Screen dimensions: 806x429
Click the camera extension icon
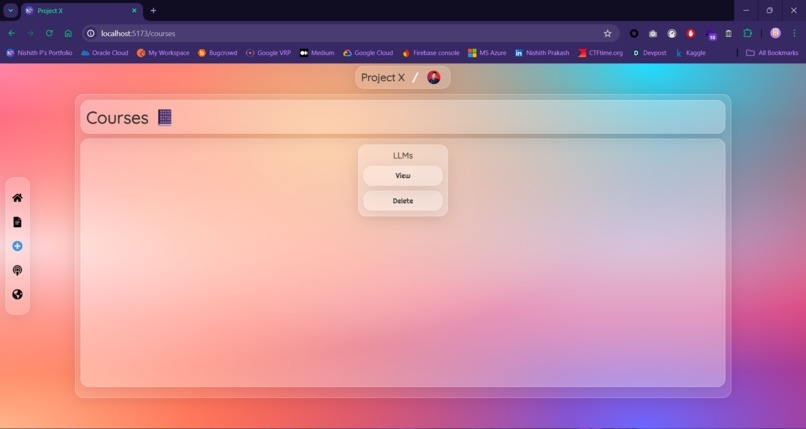coord(653,33)
